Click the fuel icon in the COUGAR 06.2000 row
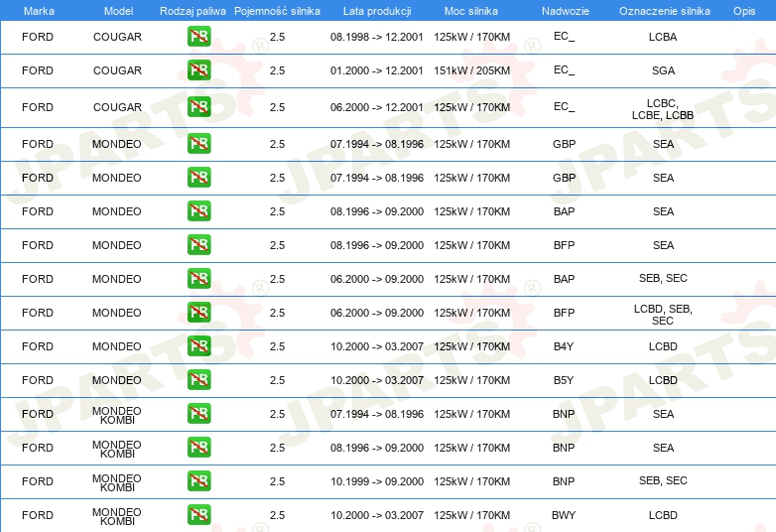The image size is (776, 532). pyautogui.click(x=198, y=107)
